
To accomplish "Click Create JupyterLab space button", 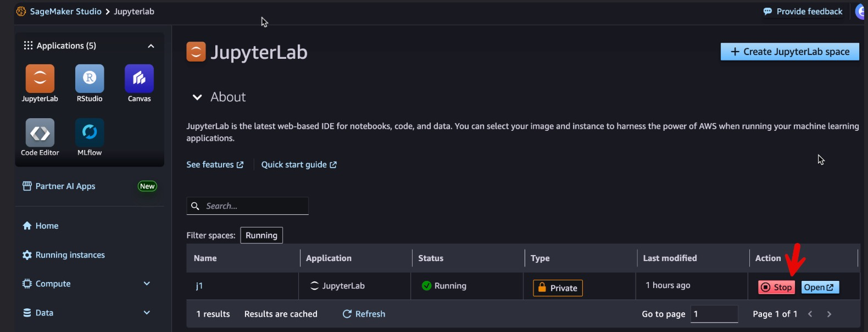I will (x=789, y=52).
